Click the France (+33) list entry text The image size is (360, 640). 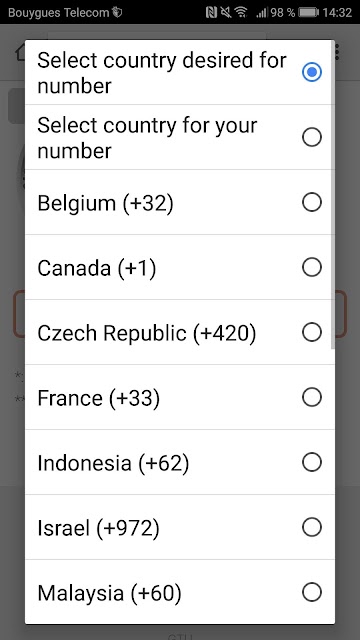(98, 398)
